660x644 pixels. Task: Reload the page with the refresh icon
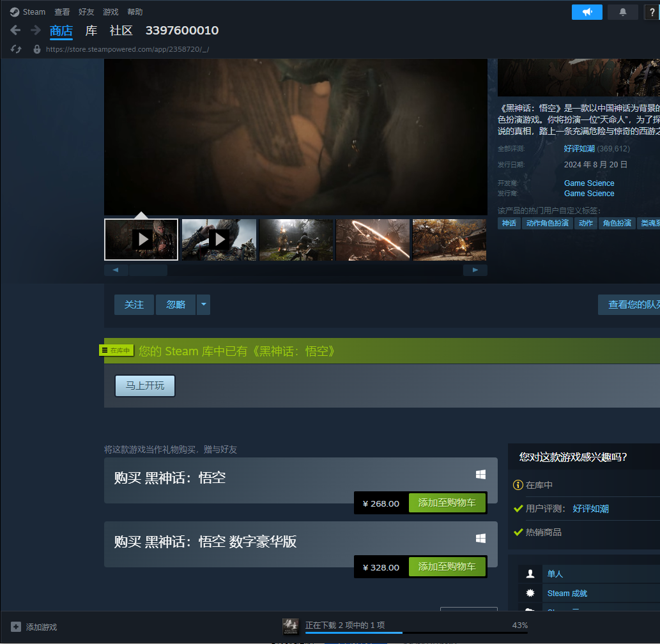coord(16,49)
